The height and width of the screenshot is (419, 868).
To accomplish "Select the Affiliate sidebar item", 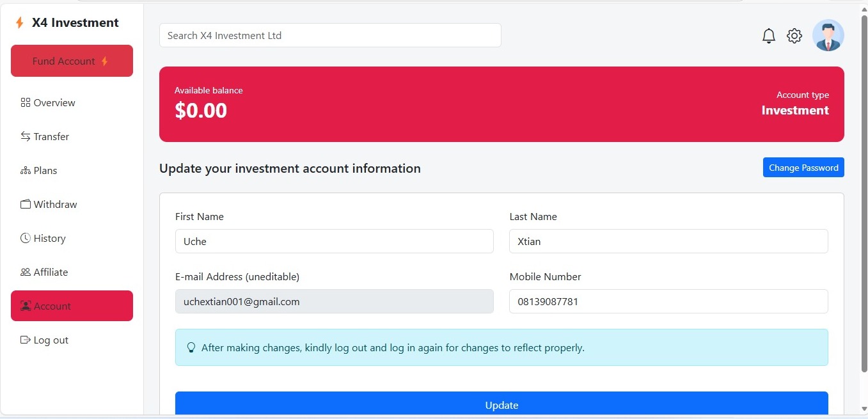I will click(72, 272).
